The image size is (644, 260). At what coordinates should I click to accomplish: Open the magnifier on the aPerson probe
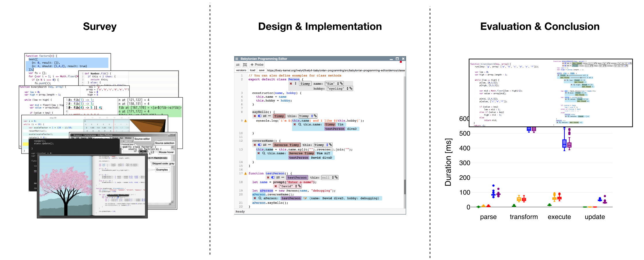260,198
